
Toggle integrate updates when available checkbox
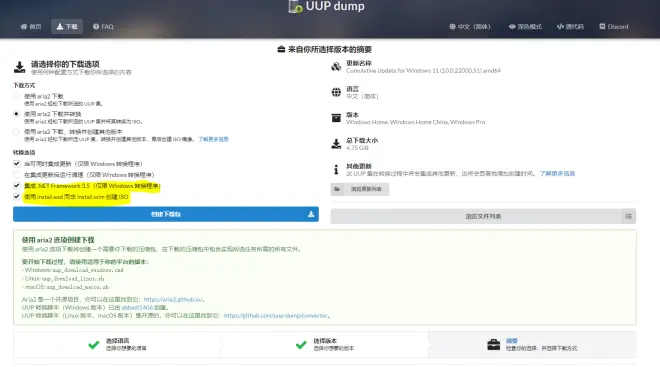point(16,164)
